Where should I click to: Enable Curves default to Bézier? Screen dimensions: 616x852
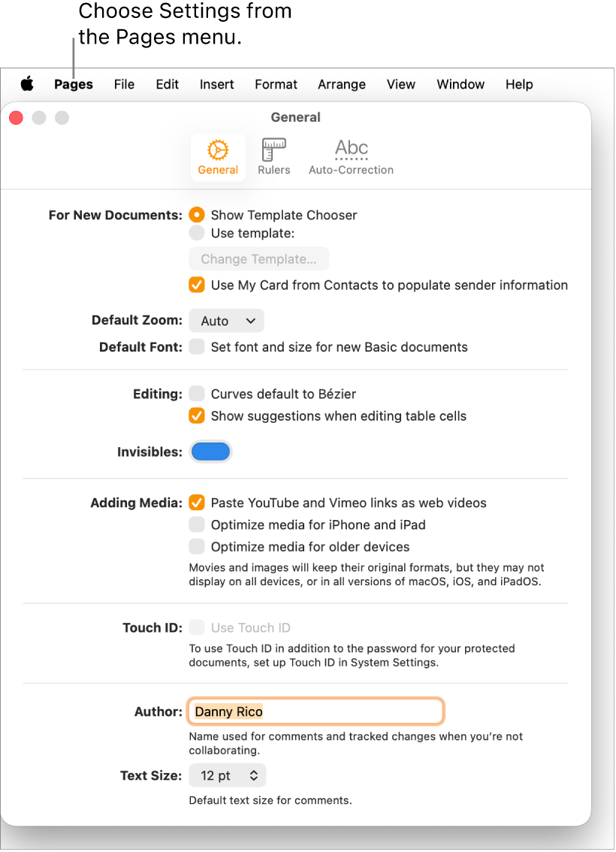point(196,394)
